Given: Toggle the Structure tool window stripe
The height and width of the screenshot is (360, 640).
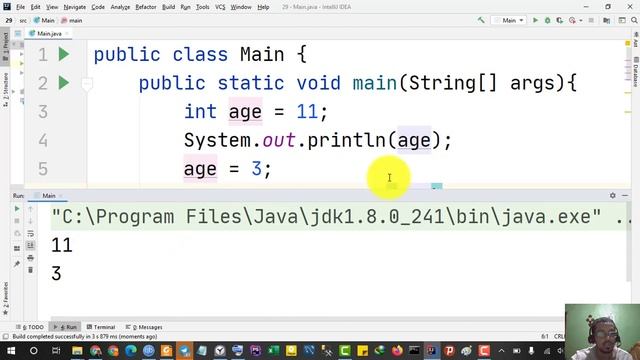Looking at the screenshot, I should (x=5, y=90).
